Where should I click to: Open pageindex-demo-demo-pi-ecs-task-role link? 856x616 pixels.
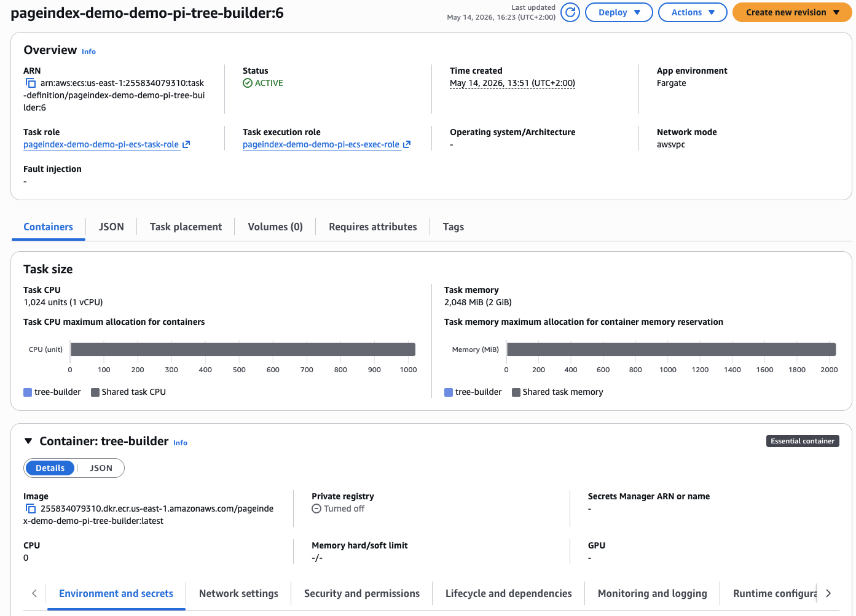point(101,144)
